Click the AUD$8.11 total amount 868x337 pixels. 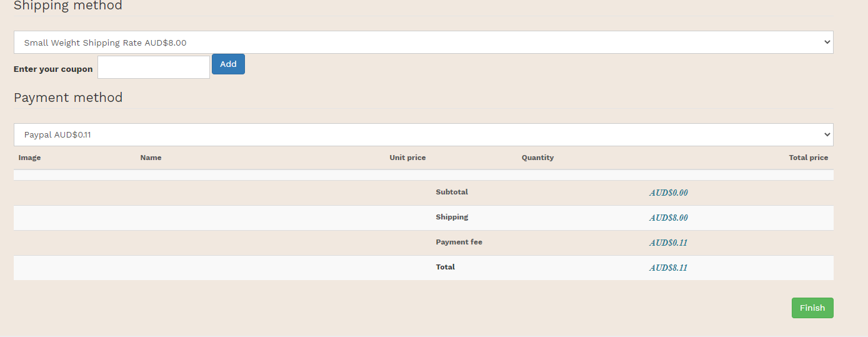click(668, 268)
